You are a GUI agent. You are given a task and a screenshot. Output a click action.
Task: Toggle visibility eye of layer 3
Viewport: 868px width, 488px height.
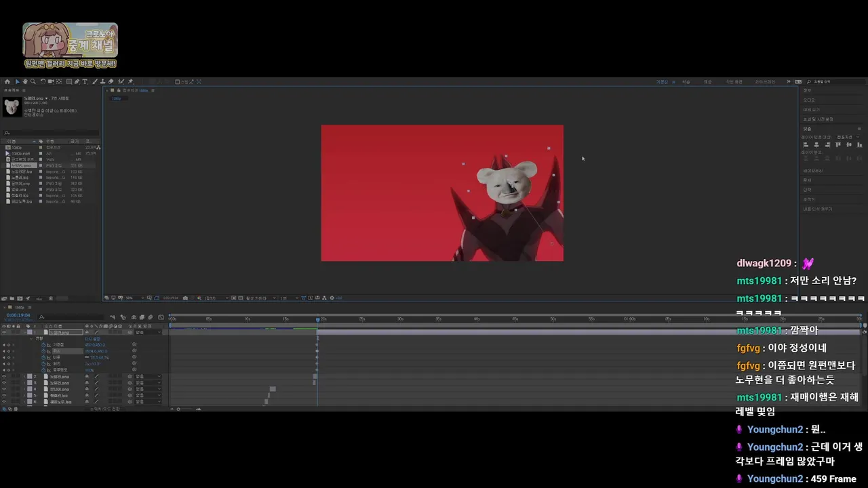tap(4, 383)
